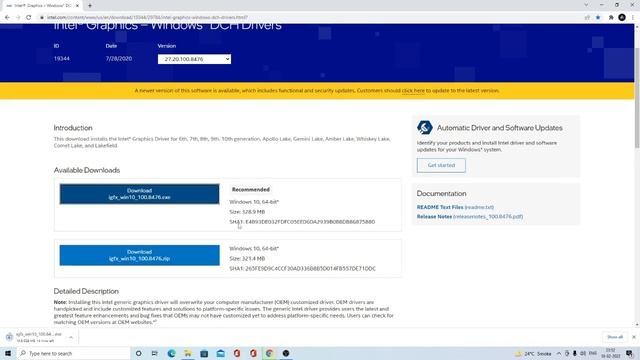640x360 pixels.
Task: Click the ID value 19344
Action: 62,59
